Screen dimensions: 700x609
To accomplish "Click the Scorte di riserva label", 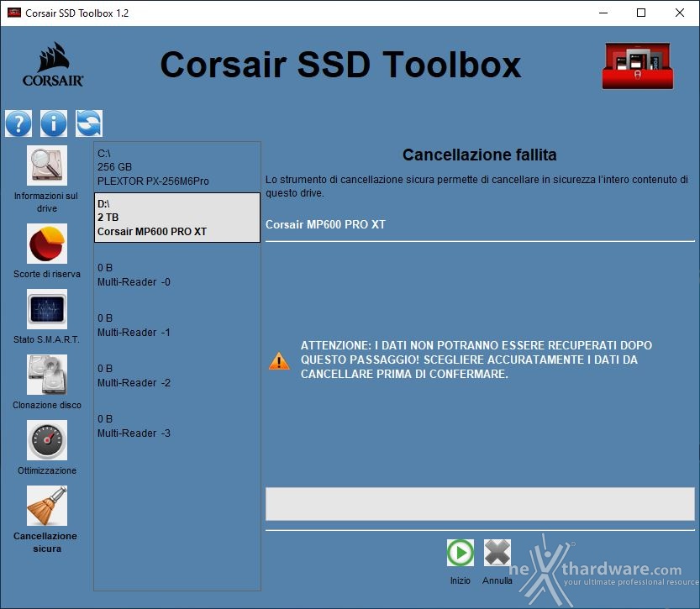I will (x=47, y=274).
